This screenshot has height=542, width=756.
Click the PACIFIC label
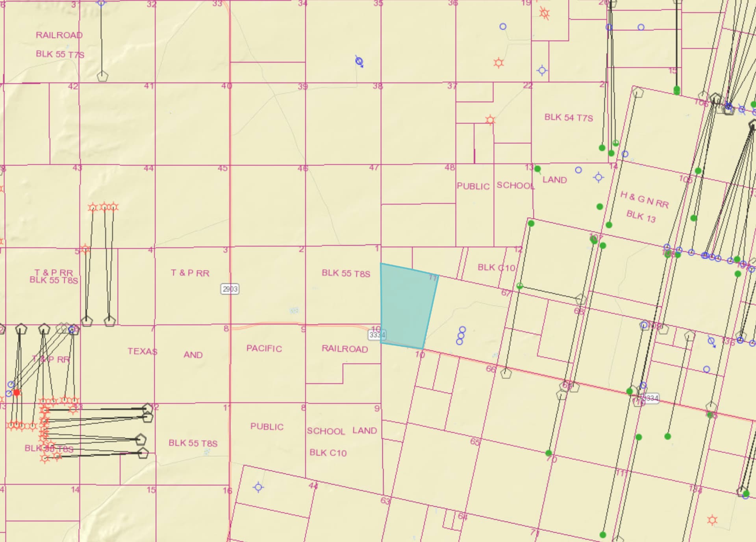(264, 348)
